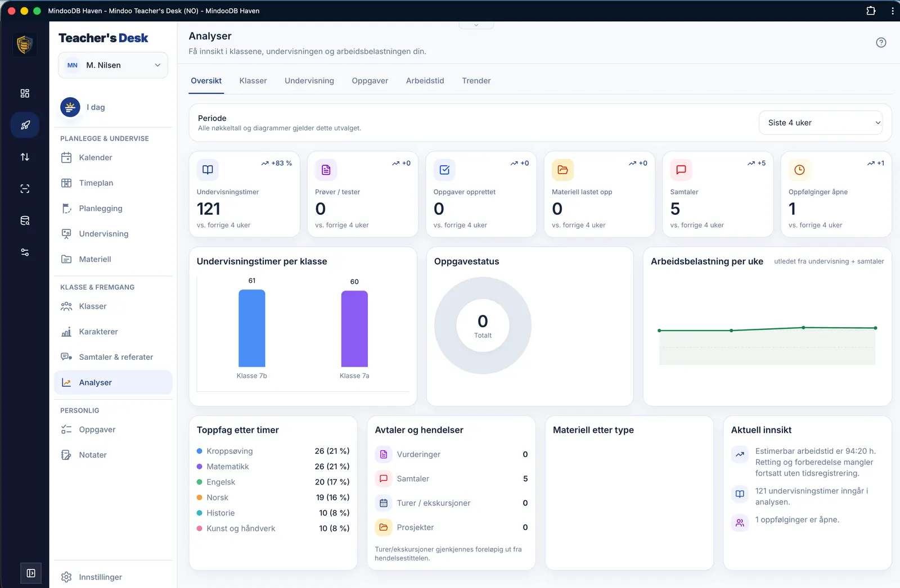Click the grid dashboard icon in left rail

click(x=25, y=93)
